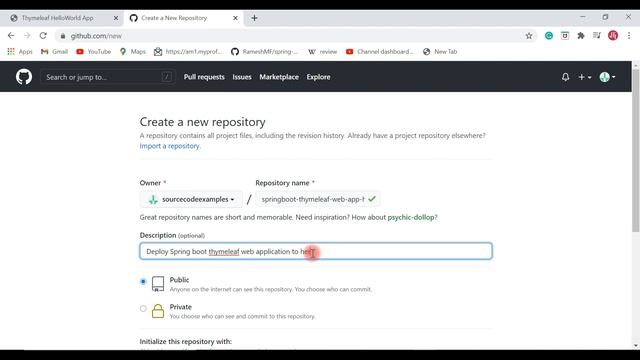Open Marketplace in GitHub header
This screenshot has width=640, height=360.
279,77
